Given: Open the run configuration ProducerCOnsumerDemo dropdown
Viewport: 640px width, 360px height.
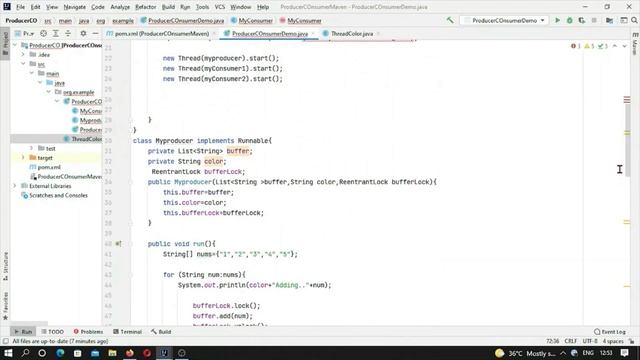Looking at the screenshot, I should coord(504,20).
